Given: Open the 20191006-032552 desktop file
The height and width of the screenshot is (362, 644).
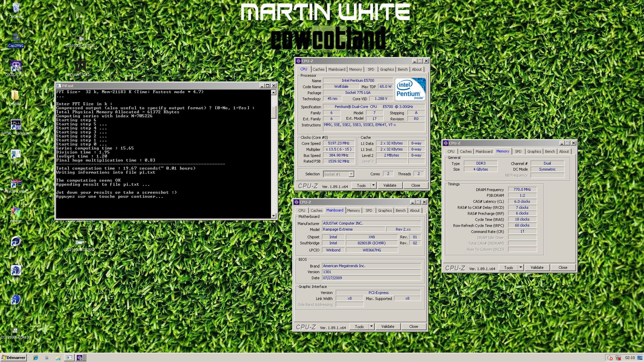Looking at the screenshot, I should coord(80,245).
